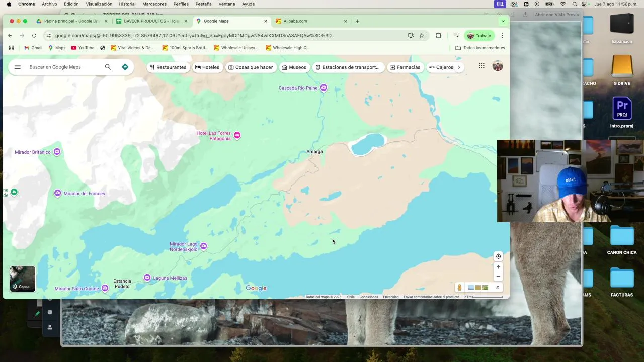Toggle the first map detail thumbnail
Image resolution: width=644 pixels, height=362 pixels.
471,288
